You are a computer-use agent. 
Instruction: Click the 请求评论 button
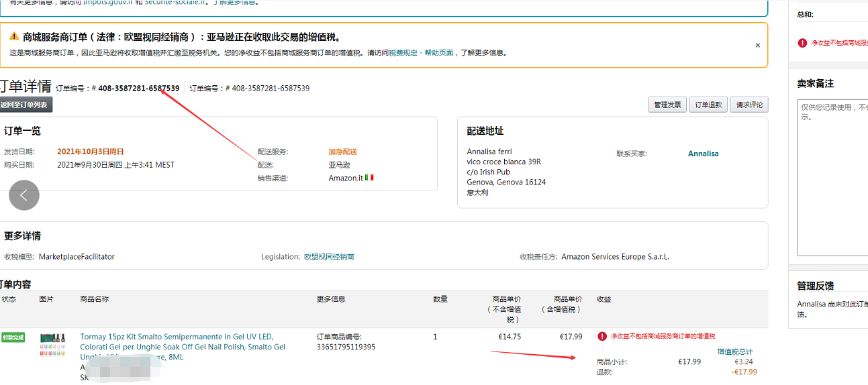(x=749, y=105)
